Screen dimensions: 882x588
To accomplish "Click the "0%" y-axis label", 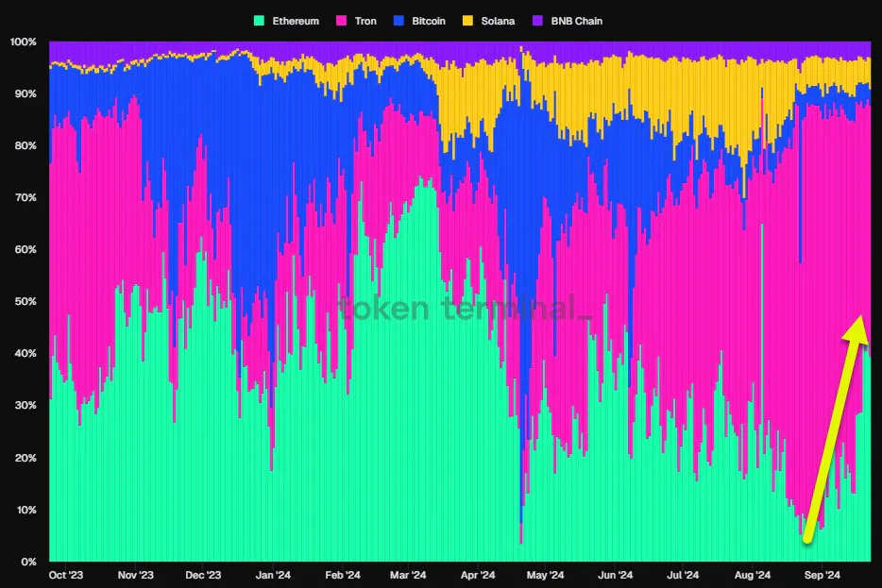I will pyautogui.click(x=28, y=562).
